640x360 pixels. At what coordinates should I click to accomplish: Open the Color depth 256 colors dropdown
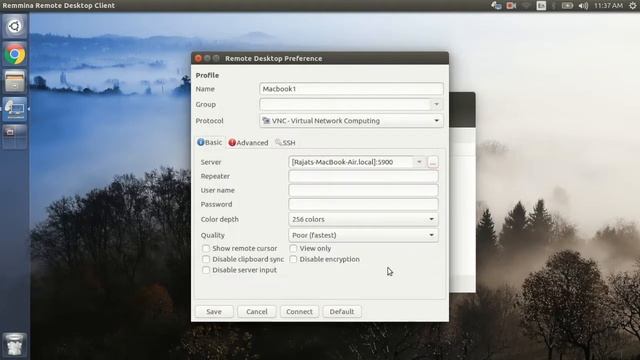(363, 219)
